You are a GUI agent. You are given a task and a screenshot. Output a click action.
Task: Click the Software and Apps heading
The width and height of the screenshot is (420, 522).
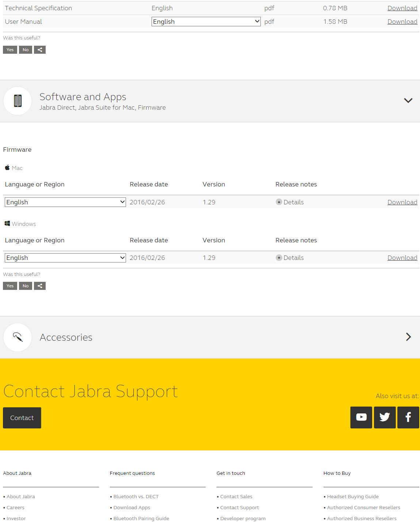[x=83, y=97]
